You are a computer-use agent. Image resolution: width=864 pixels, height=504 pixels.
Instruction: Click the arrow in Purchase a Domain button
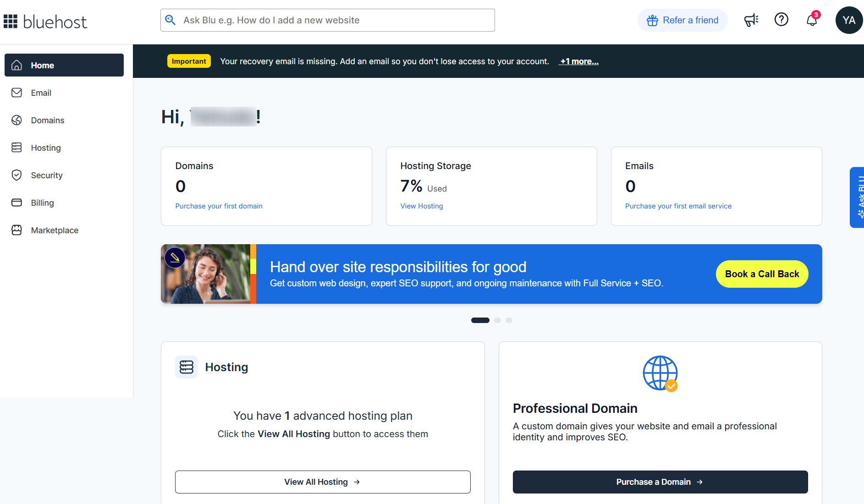[x=699, y=482]
